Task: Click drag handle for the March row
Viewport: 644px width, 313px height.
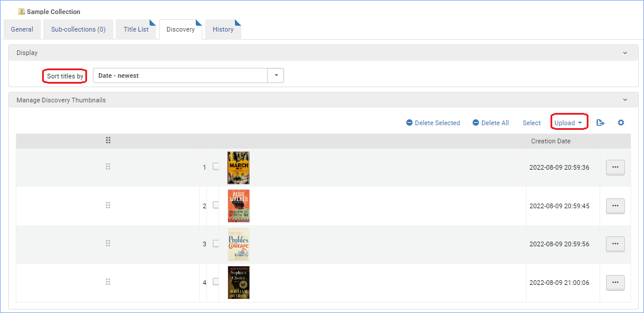Action: pos(108,167)
